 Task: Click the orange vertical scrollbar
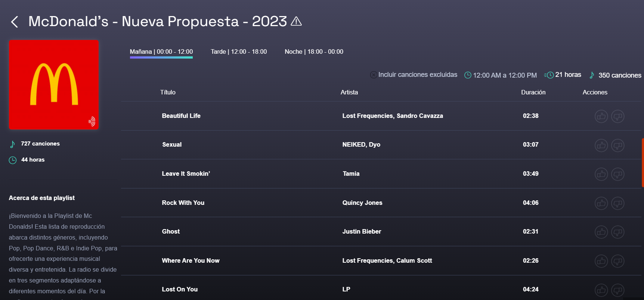pos(643,163)
